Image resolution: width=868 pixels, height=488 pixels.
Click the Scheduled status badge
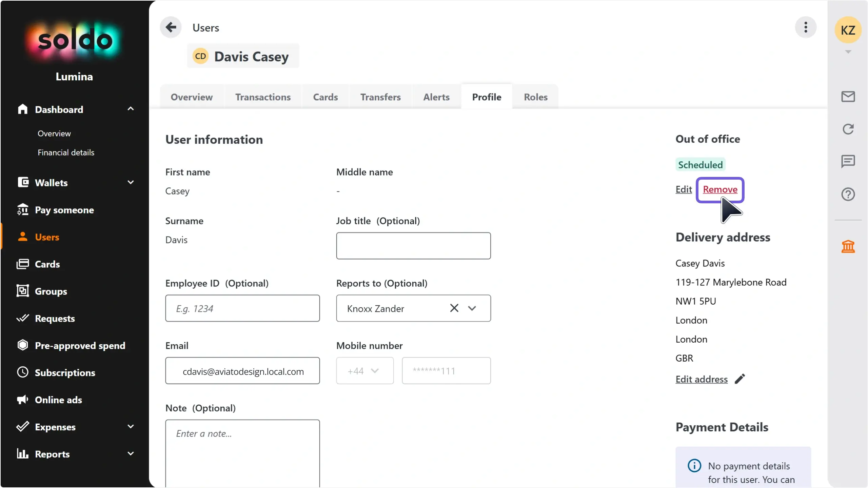click(700, 165)
